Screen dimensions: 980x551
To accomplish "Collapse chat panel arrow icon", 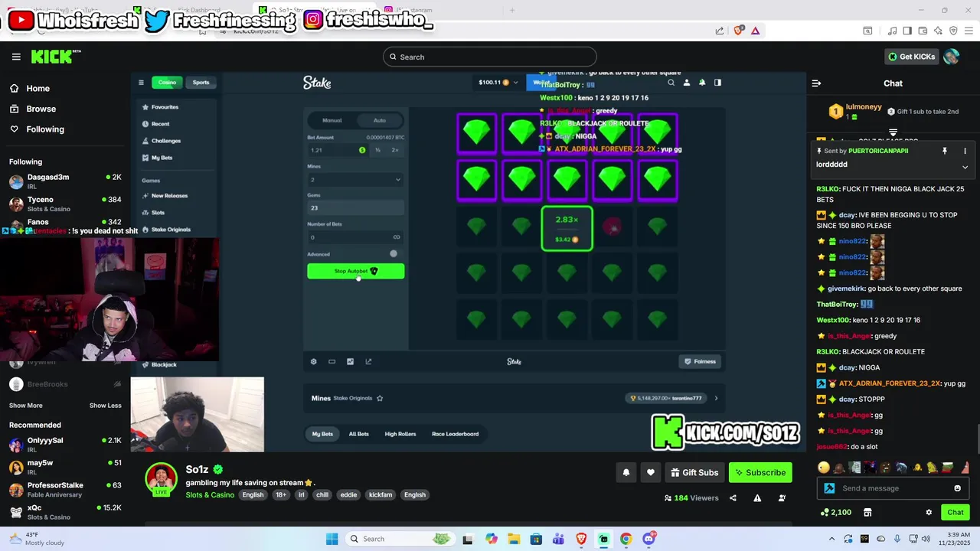I will pyautogui.click(x=816, y=83).
